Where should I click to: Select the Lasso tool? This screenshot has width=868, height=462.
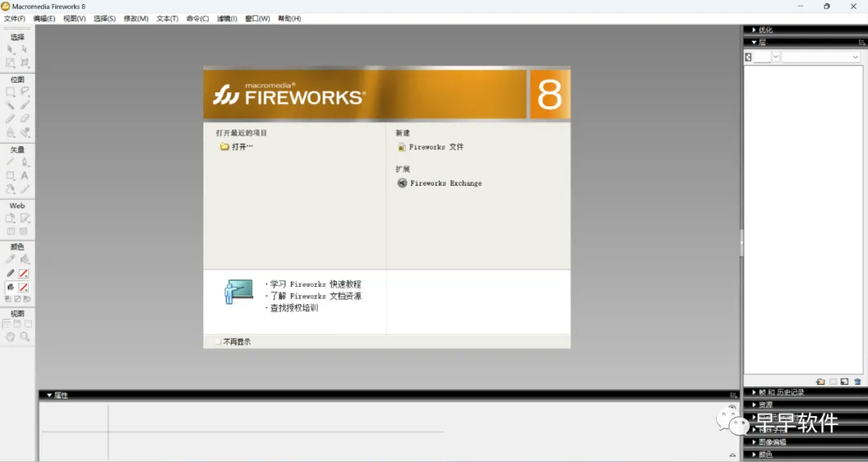[x=24, y=92]
